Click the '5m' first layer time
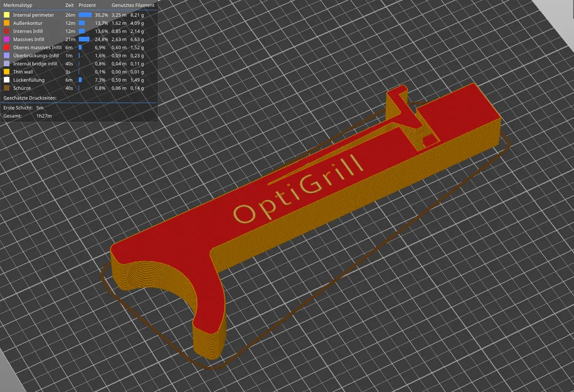This screenshot has height=392, width=574. pos(40,108)
